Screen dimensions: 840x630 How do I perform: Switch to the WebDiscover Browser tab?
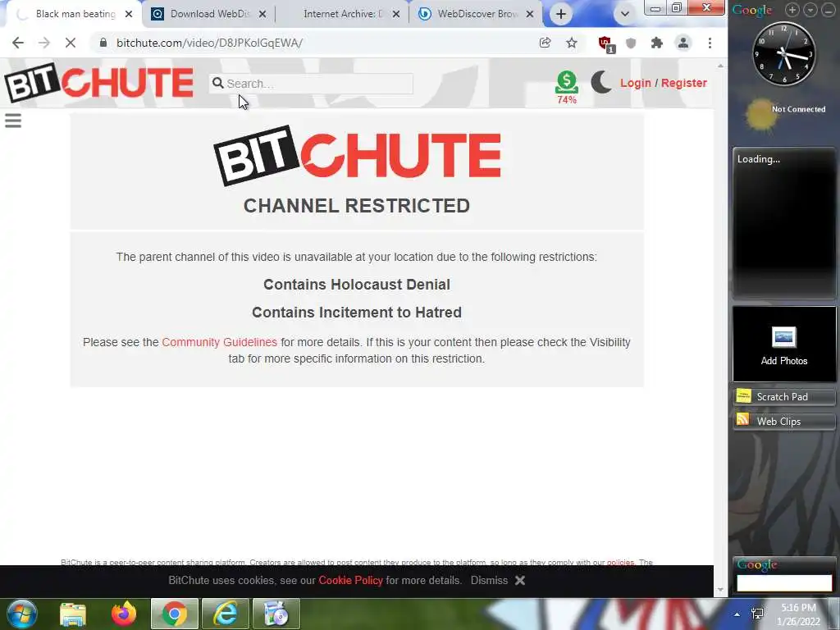pos(477,14)
